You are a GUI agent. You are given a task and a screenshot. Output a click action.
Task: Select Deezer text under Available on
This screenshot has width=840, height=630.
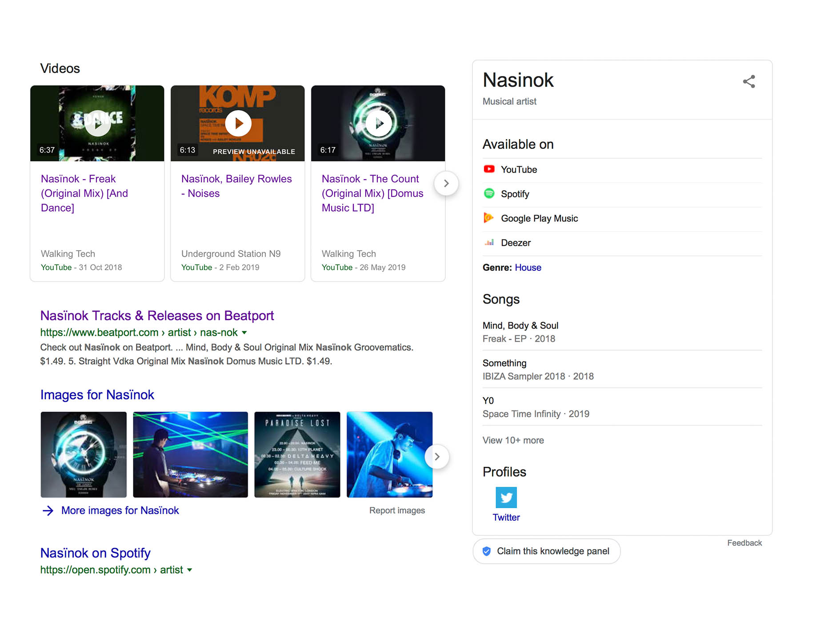[516, 243]
